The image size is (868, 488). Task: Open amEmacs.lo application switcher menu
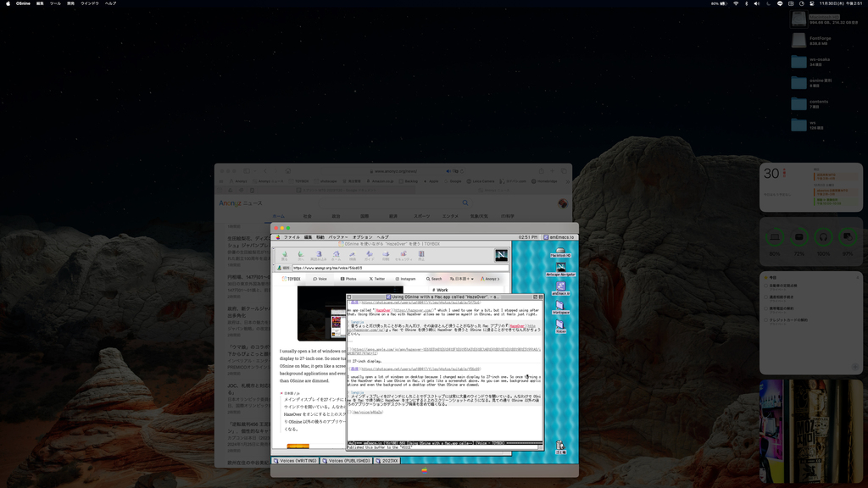pos(559,237)
